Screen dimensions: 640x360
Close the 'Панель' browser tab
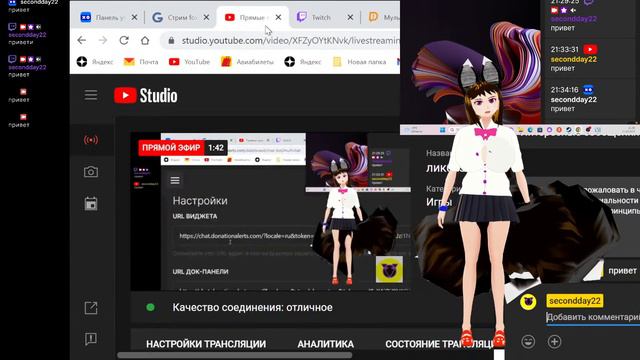134,17
